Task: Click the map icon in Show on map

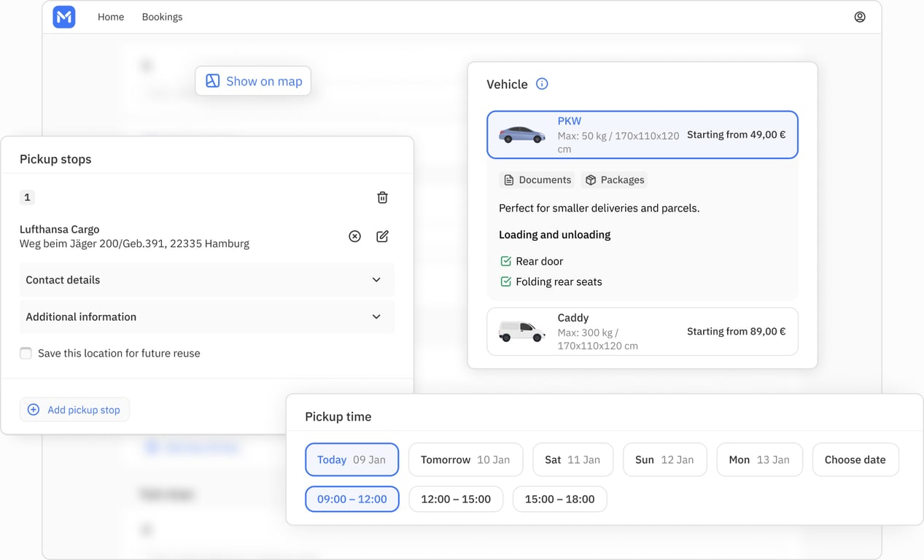Action: (x=212, y=81)
